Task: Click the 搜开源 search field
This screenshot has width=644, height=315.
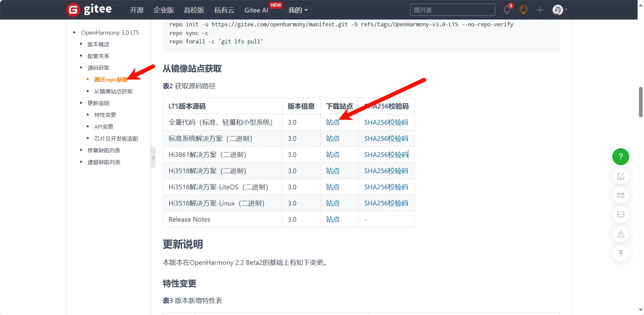Action: pos(452,10)
